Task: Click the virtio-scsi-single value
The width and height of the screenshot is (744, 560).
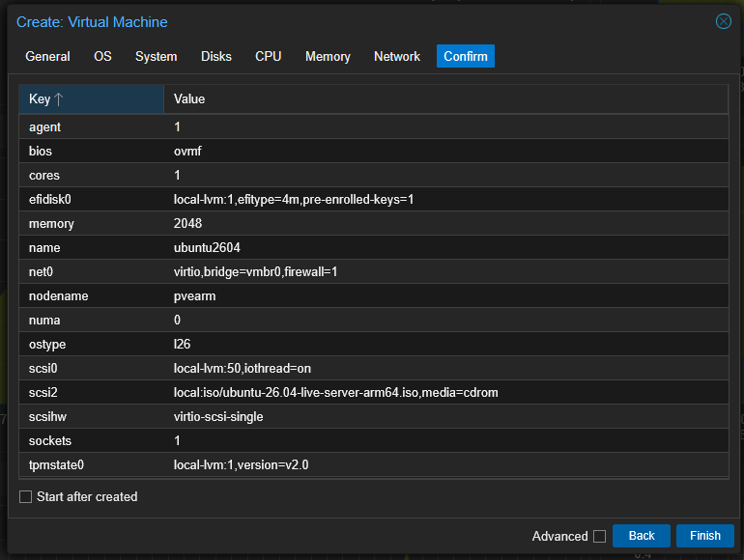Action: (218, 417)
